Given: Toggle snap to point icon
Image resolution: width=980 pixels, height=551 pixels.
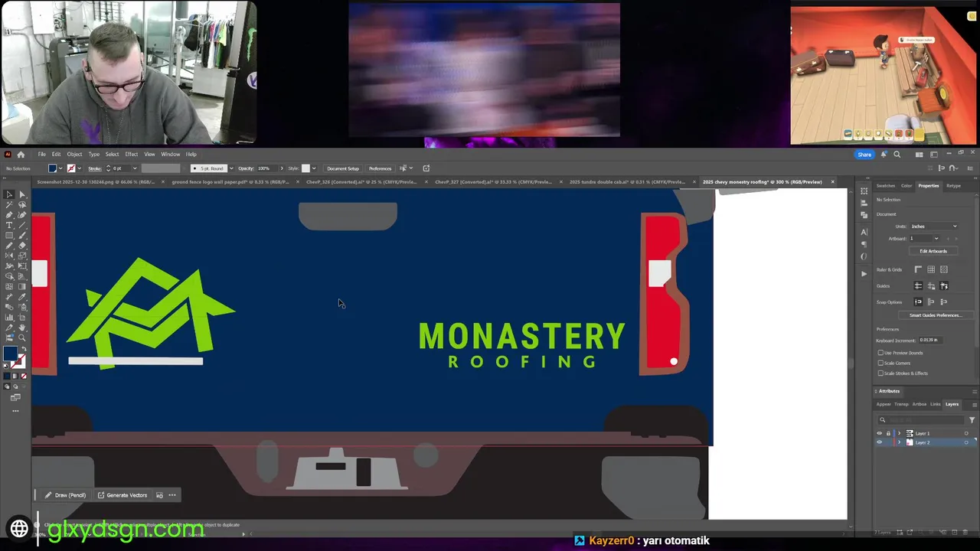Looking at the screenshot, I should (x=918, y=302).
